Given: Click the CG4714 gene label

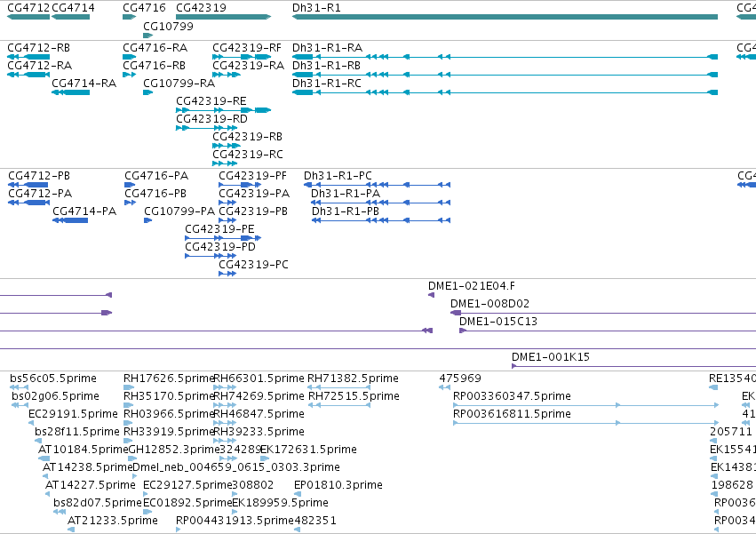Looking at the screenshot, I should coord(73,8).
